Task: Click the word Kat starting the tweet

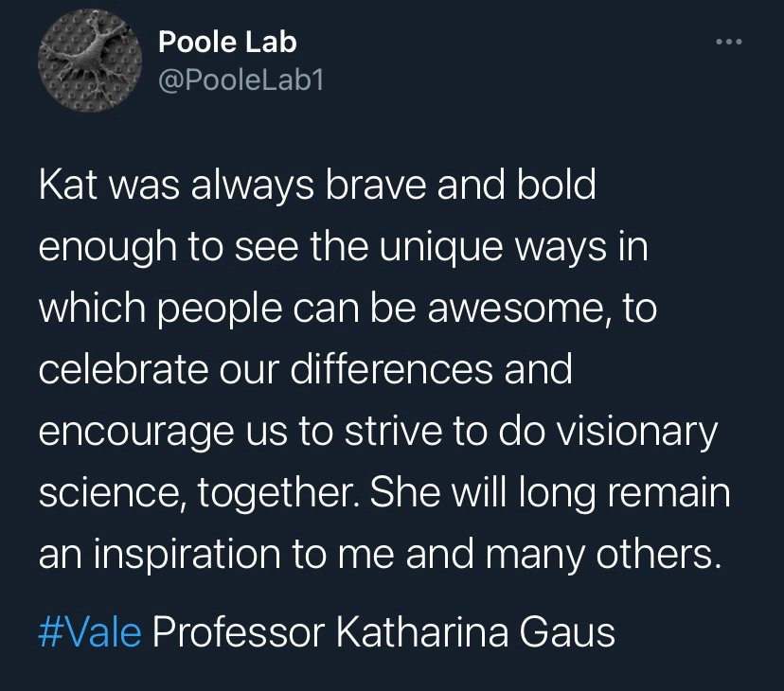Action: point(68,186)
